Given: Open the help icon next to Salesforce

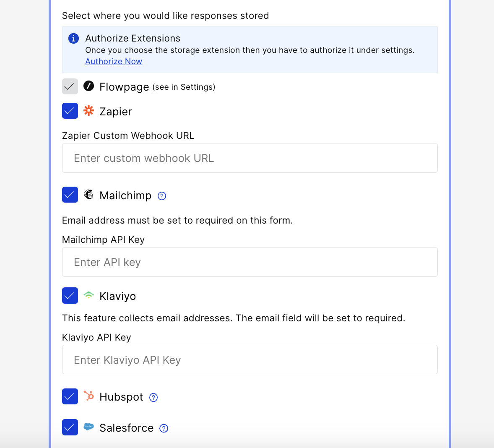Looking at the screenshot, I should coord(164,428).
